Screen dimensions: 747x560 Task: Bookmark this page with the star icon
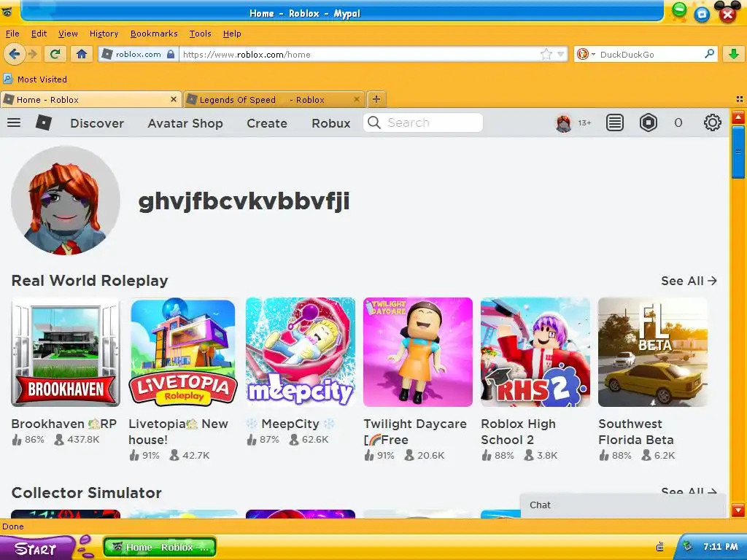click(x=546, y=54)
